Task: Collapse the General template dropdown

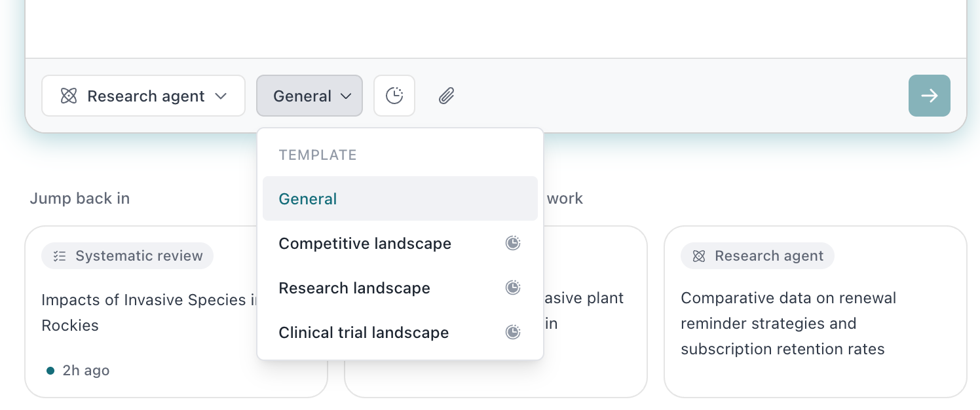Action: pos(309,96)
